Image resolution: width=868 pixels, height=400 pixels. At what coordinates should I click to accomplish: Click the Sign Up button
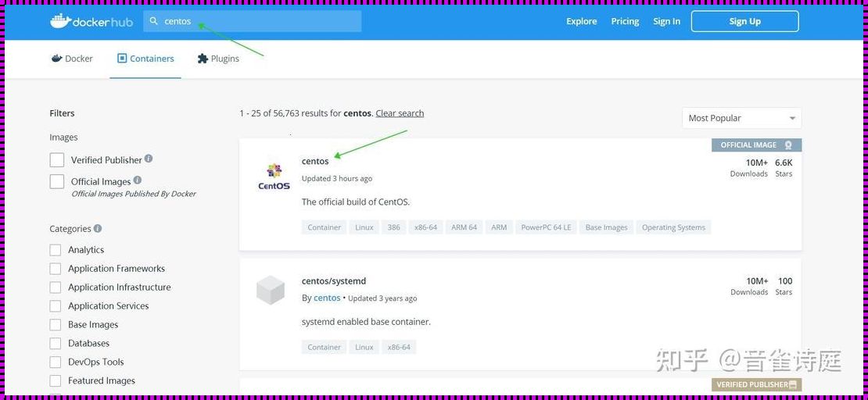click(744, 22)
